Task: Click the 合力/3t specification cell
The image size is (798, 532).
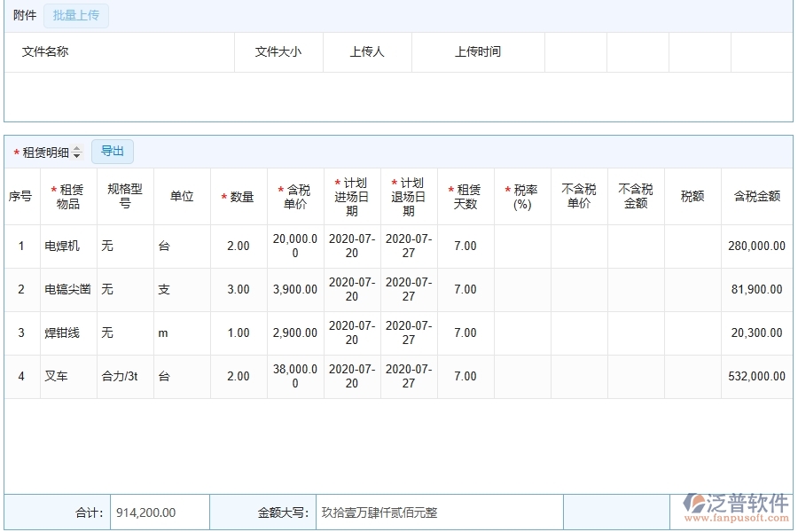Action: (121, 376)
